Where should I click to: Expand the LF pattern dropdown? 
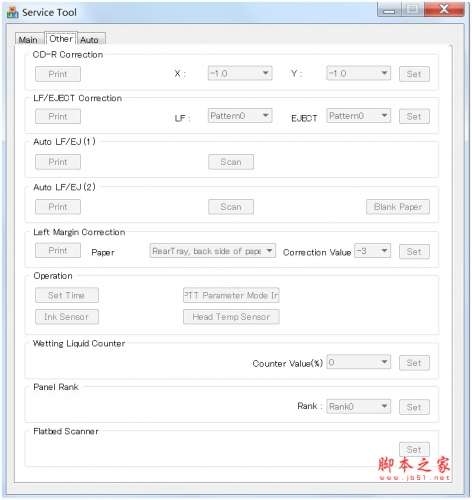coord(240,116)
